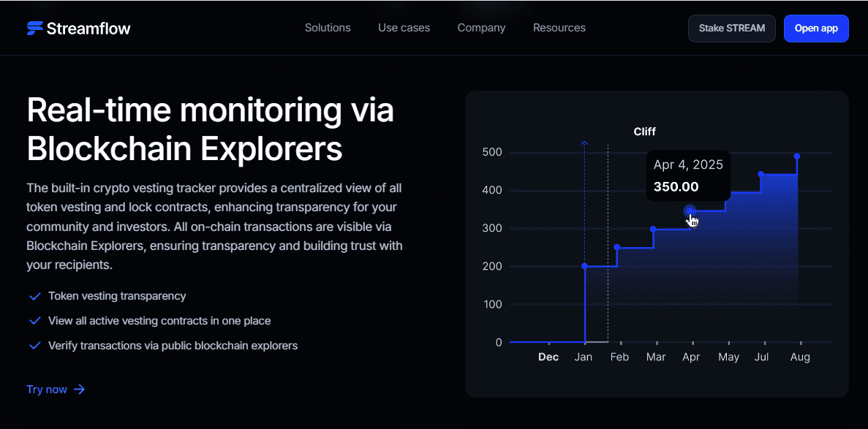The height and width of the screenshot is (429, 868).
Task: Click the Apr 4, 2025 tooltip
Action: coord(688,175)
